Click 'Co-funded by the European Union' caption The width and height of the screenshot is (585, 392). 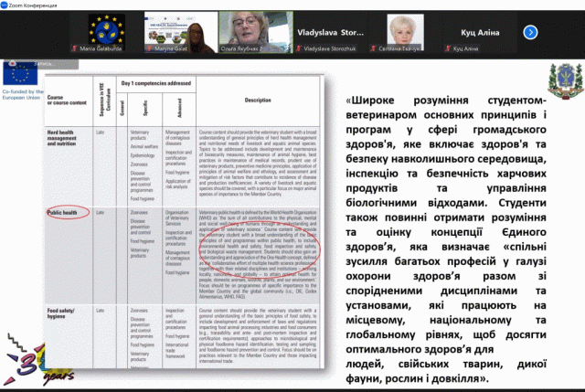pos(23,94)
